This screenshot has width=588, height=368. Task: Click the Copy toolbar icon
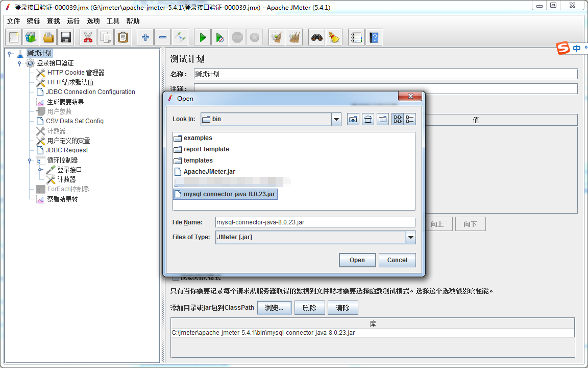[105, 37]
